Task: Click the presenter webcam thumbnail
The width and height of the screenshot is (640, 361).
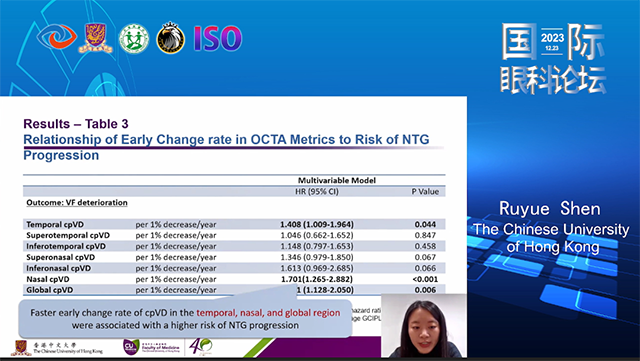Action: point(424,325)
